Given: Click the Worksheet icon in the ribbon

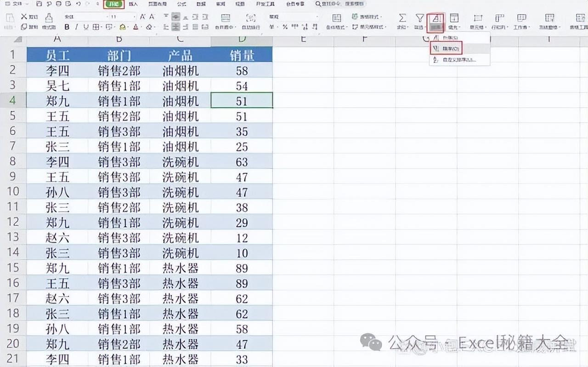Looking at the screenshot, I should (x=521, y=18).
